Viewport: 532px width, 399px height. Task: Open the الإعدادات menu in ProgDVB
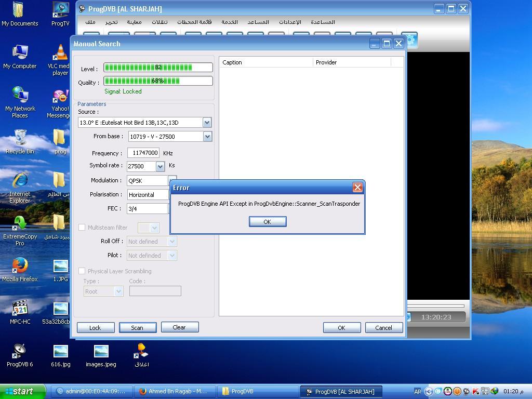tap(290, 22)
